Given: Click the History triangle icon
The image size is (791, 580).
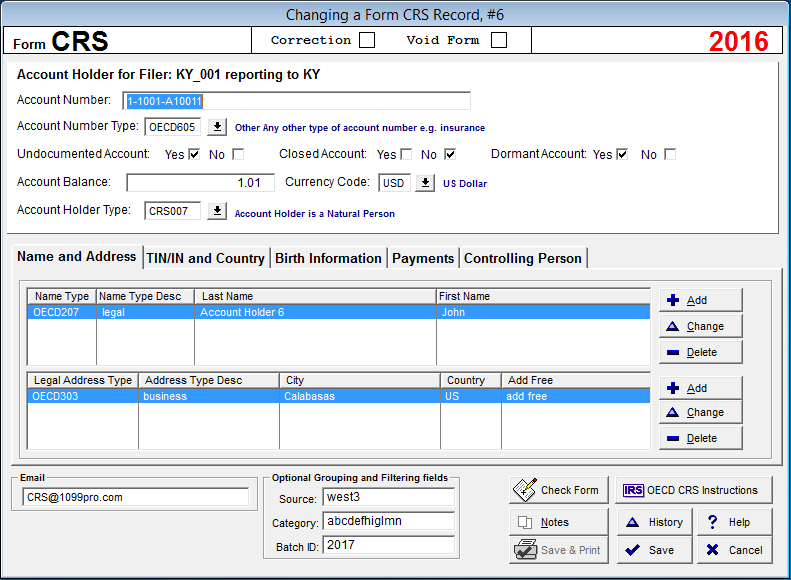Looking at the screenshot, I should point(632,523).
